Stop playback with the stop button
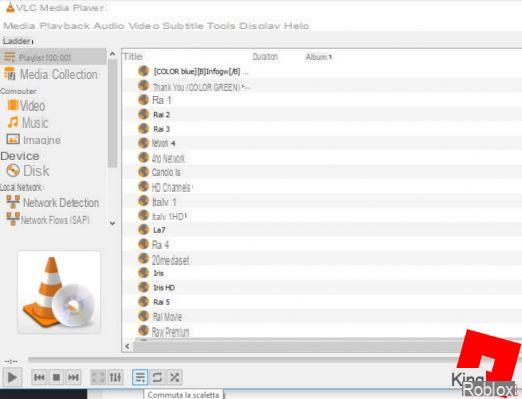Screen dimensions: 522x399 (x=56, y=377)
